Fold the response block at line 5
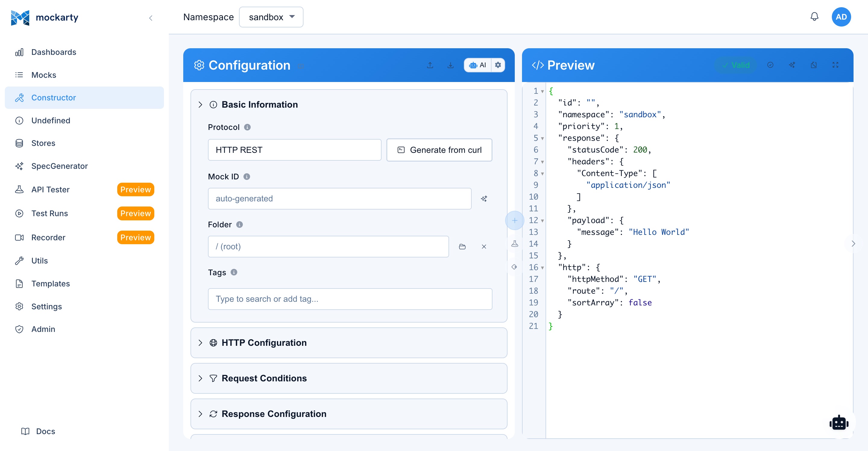Screen dimensions: 868x451 tap(542, 138)
